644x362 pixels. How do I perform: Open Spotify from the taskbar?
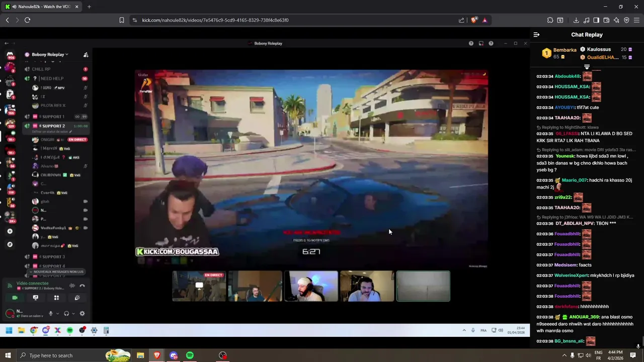[x=190, y=355]
